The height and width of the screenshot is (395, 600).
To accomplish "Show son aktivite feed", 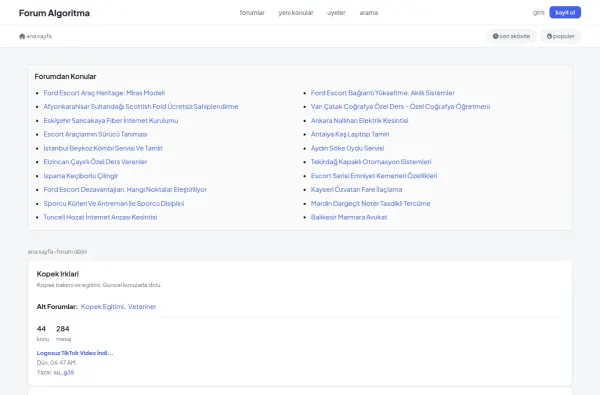I will (x=511, y=36).
